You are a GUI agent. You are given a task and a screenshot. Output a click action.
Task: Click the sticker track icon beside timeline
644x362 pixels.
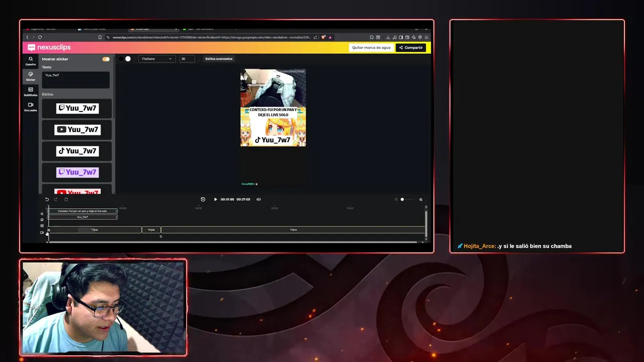point(42,220)
